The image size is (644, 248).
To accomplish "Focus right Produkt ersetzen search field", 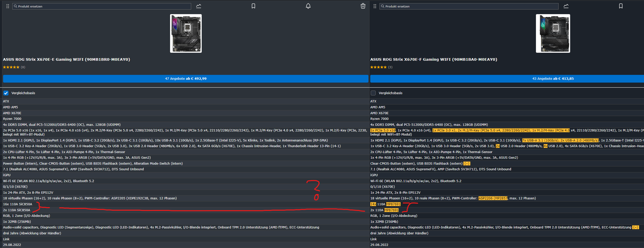I will (469, 6).
